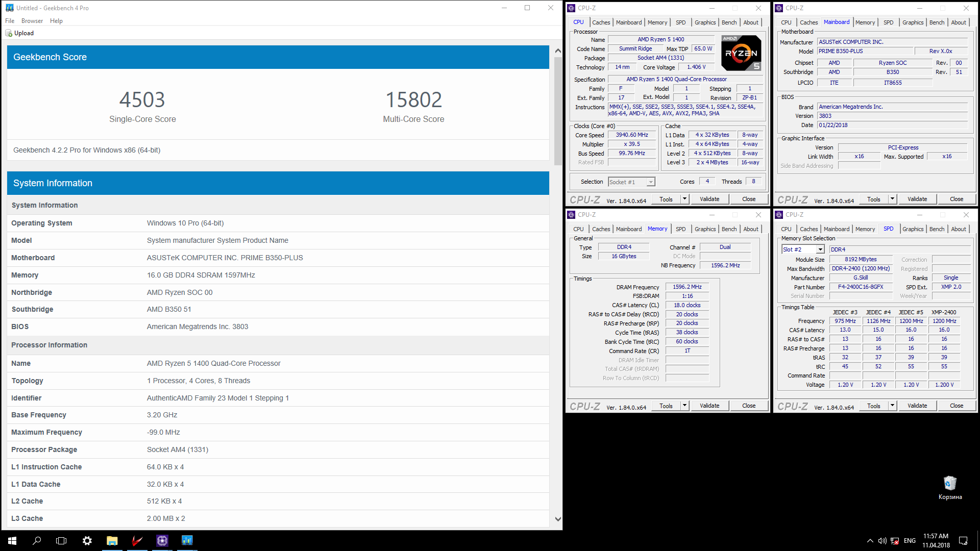Click Maximum Frequency value -99.0 MHz
980x551 pixels.
(163, 432)
